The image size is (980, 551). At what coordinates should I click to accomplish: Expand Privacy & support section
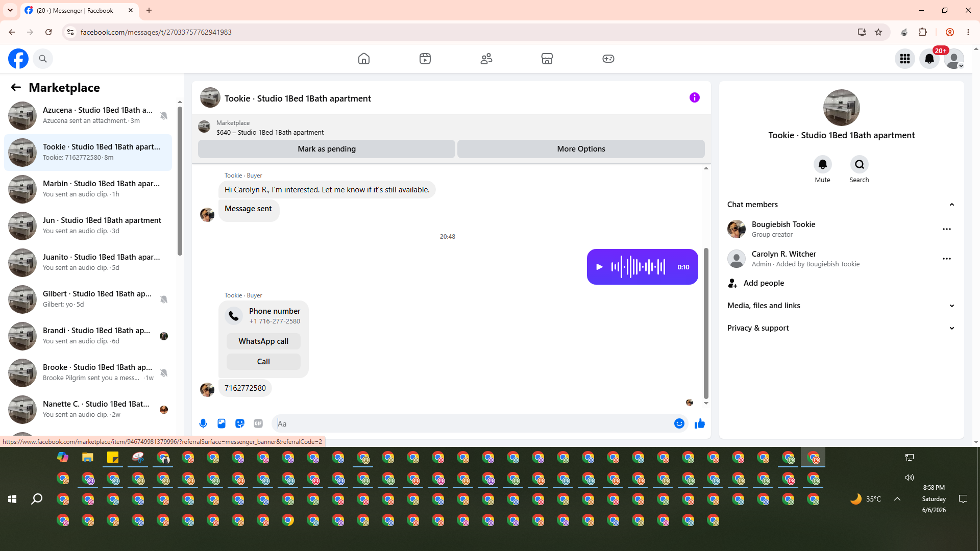point(842,328)
